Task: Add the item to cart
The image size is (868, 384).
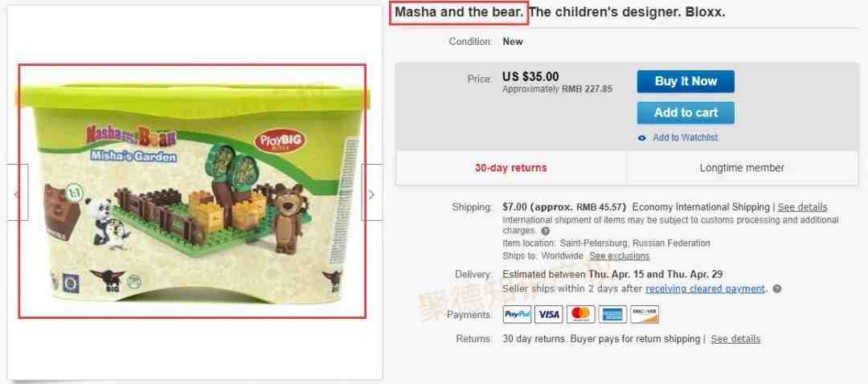Action: [686, 113]
